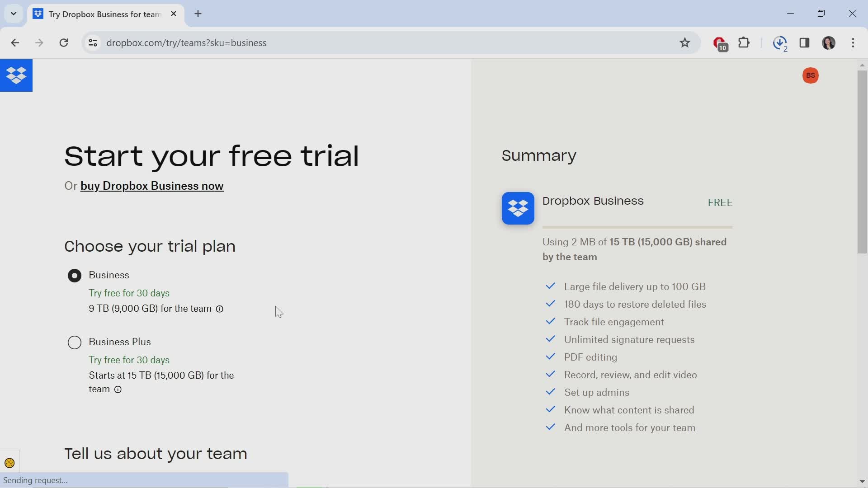Image resolution: width=868 pixels, height=488 pixels.
Task: Expand the Dropbox Business summary details
Action: (x=593, y=200)
